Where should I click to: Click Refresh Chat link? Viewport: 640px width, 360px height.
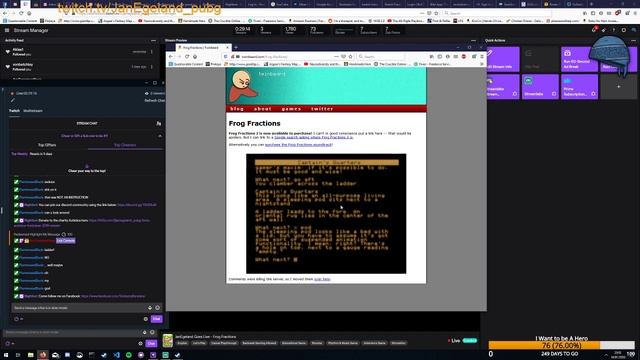(154, 100)
